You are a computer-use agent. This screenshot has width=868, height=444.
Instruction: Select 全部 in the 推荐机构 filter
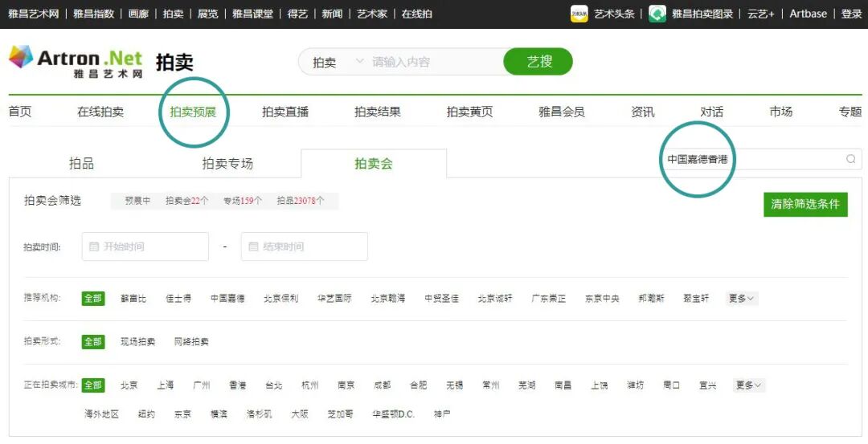point(93,298)
